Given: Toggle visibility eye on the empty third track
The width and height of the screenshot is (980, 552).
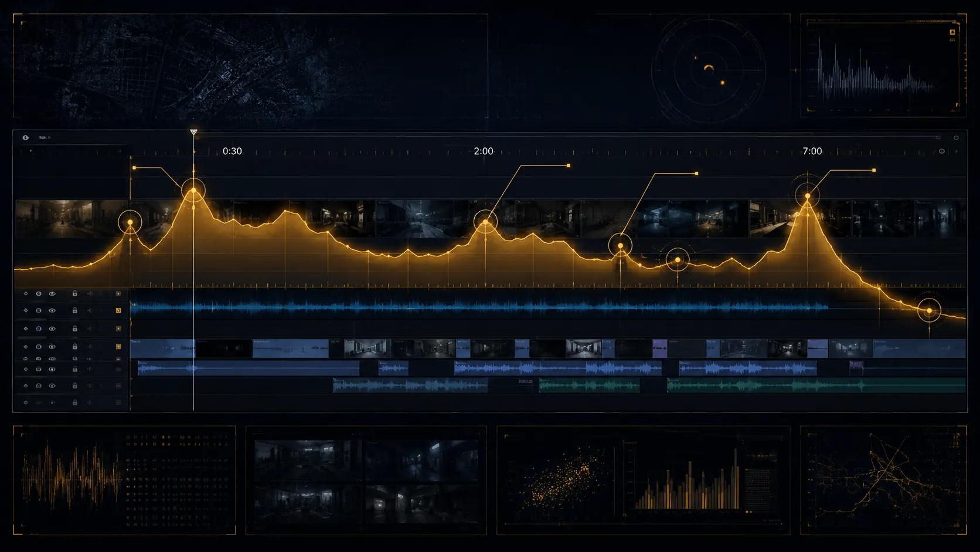Looking at the screenshot, I should [x=52, y=329].
